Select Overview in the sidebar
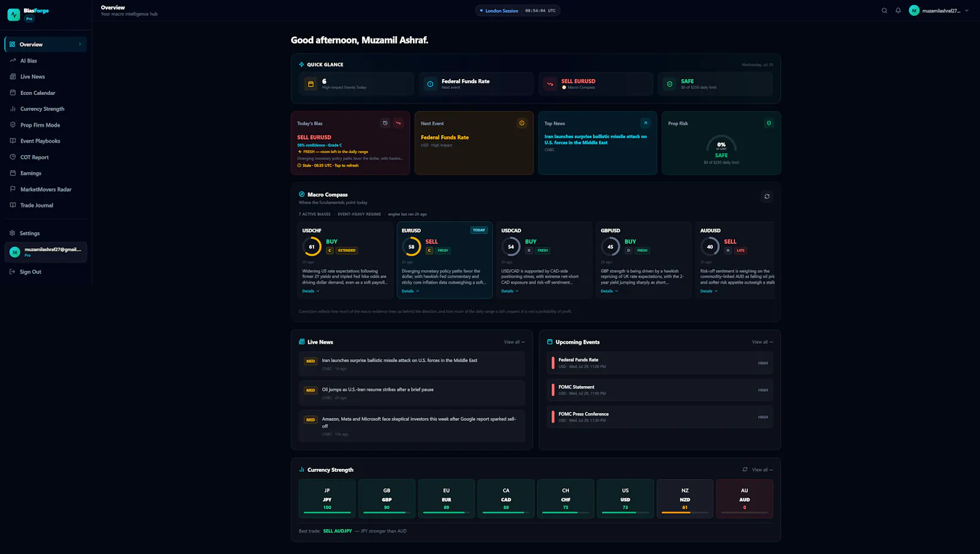The image size is (980, 554). tap(46, 44)
